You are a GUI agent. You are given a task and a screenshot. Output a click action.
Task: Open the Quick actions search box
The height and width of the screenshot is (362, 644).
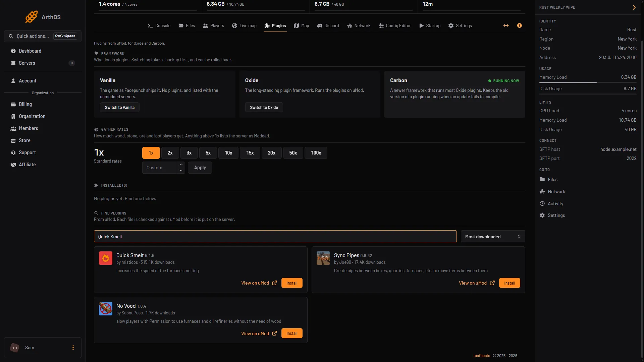[43, 36]
